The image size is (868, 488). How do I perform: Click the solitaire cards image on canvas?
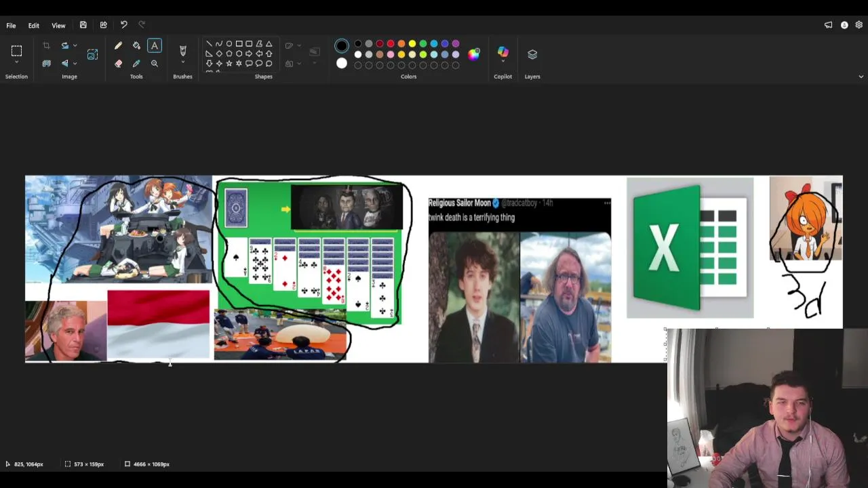(x=309, y=252)
